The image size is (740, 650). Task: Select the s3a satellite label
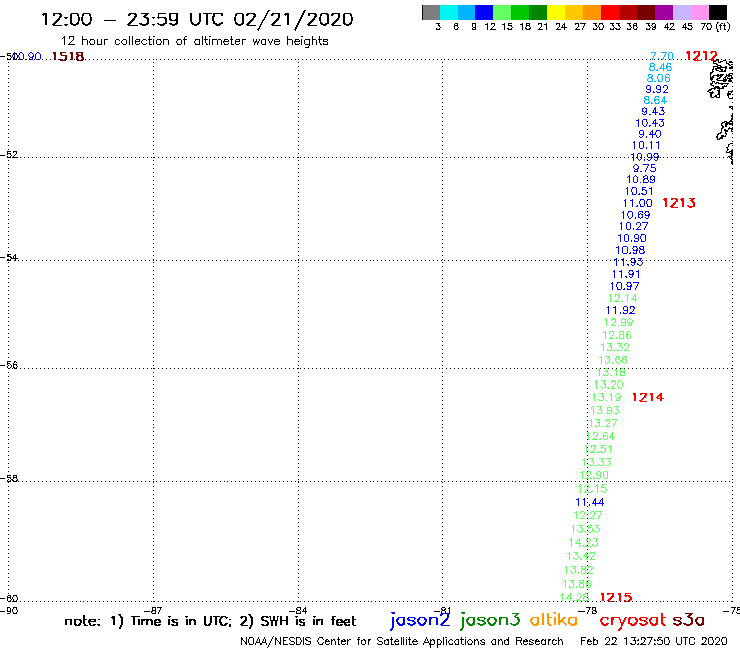tap(688, 620)
